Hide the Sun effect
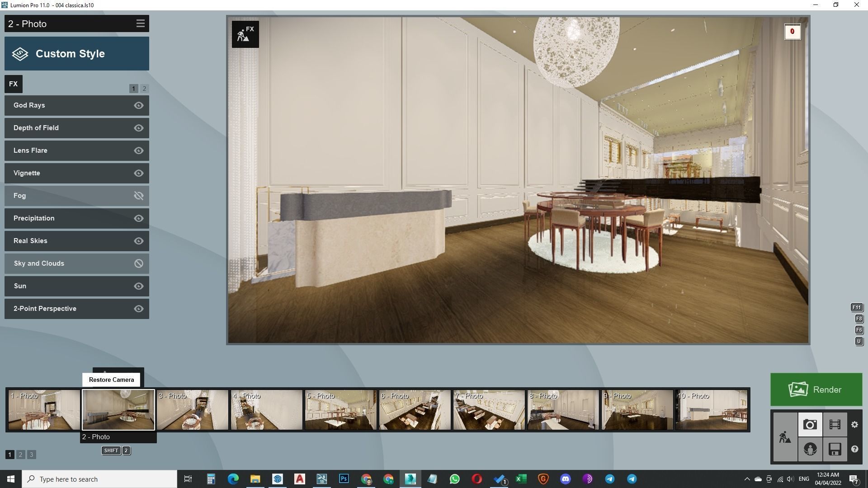 point(139,286)
